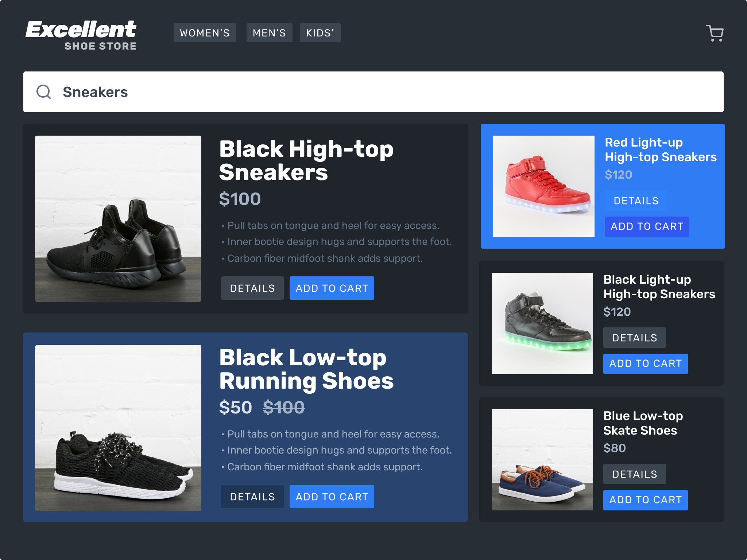Select the WOMEN'S navigation tab
This screenshot has height=560, width=747.
pos(205,33)
